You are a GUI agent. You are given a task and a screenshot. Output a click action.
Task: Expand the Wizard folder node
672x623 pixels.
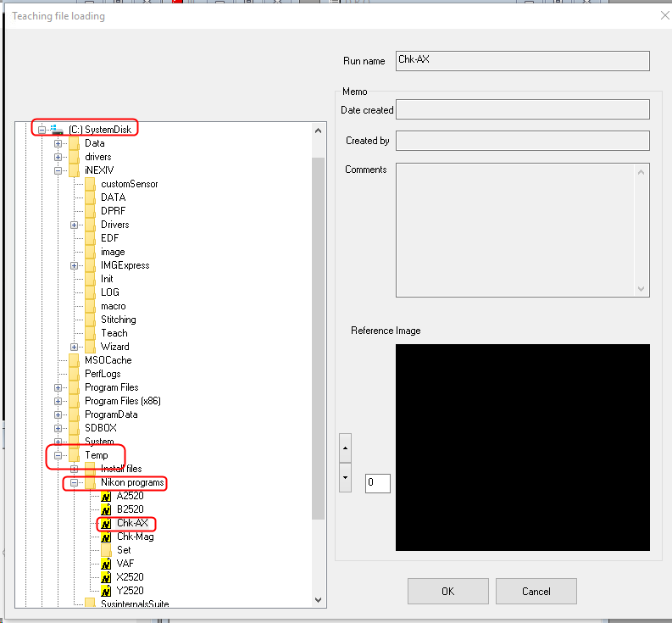point(74,347)
